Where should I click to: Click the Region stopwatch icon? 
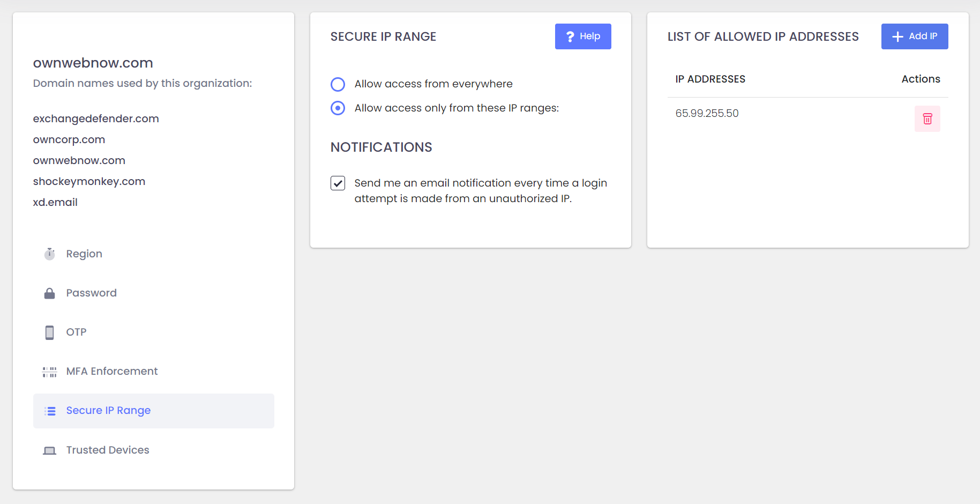coord(50,254)
